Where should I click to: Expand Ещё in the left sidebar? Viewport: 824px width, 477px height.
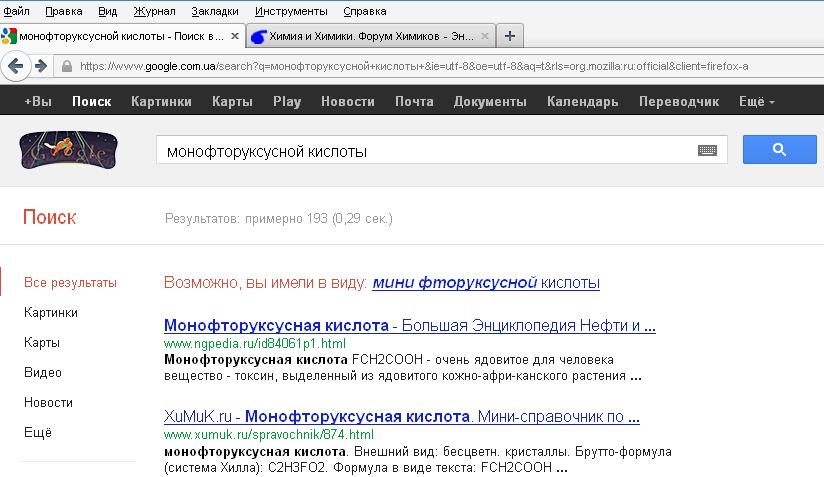point(37,432)
